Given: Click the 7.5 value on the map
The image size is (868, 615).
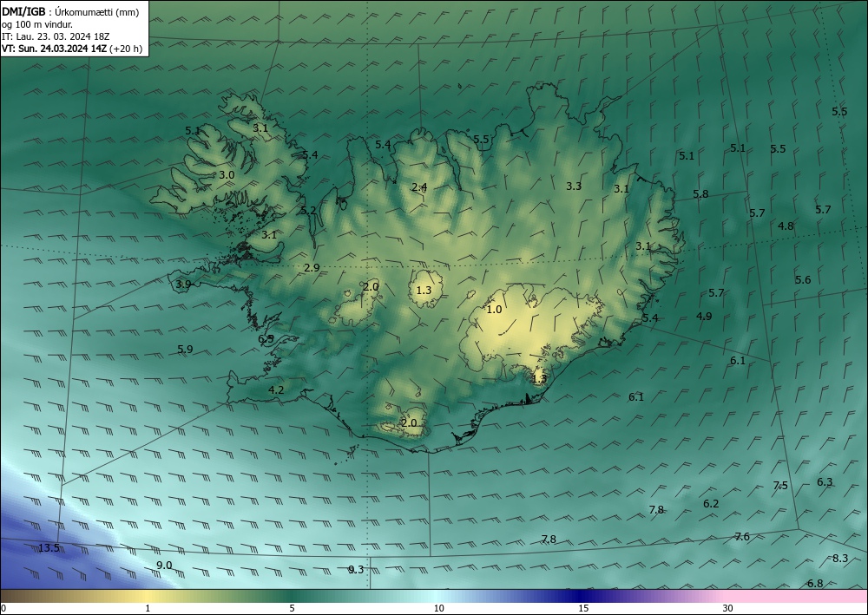Looking at the screenshot, I should (x=780, y=486).
